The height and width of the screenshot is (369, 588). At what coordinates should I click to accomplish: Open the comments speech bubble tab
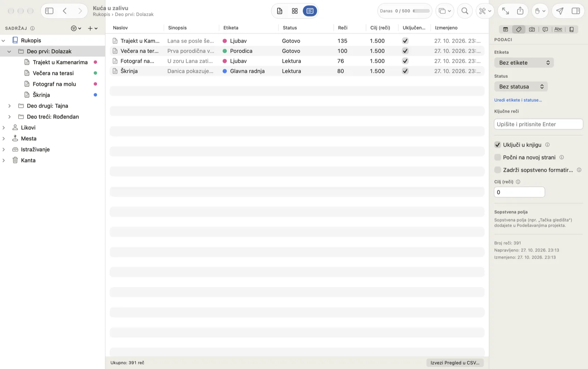(x=545, y=29)
